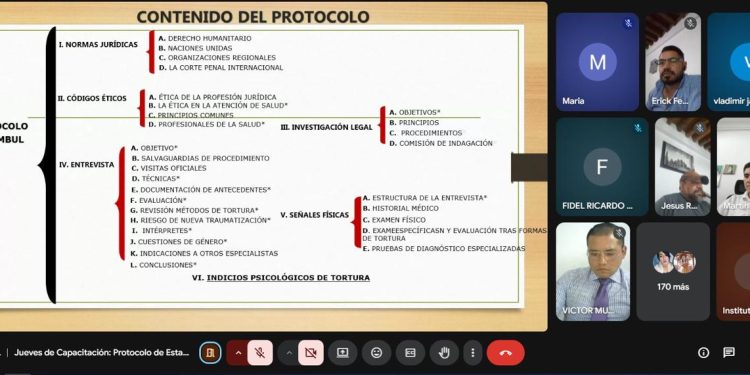Toggle the muted microphone button
The height and width of the screenshot is (375, 750).
coord(260,353)
